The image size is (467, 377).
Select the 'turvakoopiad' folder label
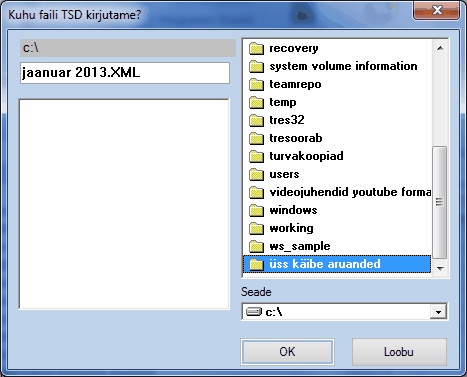click(306, 156)
